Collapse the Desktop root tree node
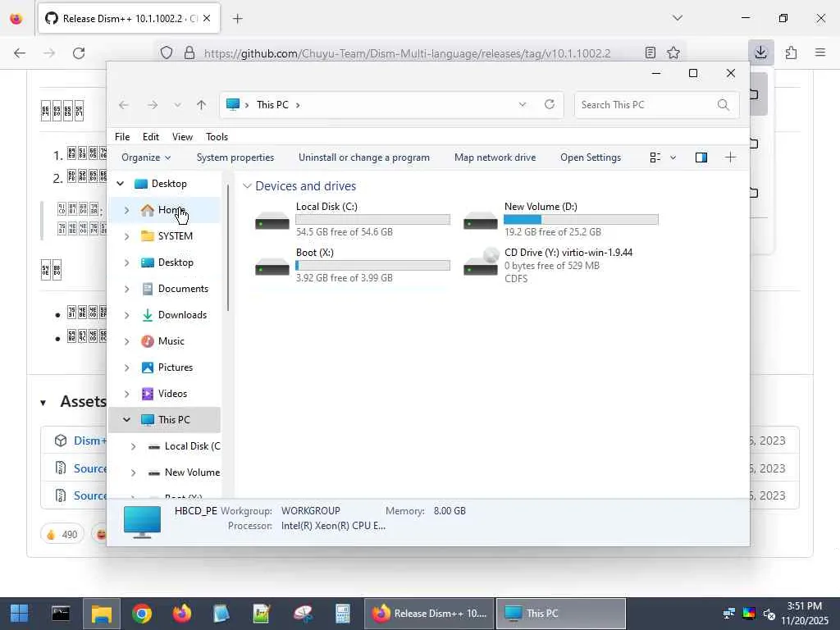Image resolution: width=840 pixels, height=630 pixels. (x=121, y=184)
